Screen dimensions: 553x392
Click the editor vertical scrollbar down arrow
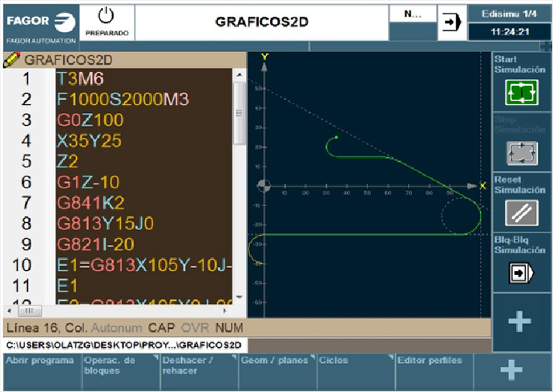point(240,297)
